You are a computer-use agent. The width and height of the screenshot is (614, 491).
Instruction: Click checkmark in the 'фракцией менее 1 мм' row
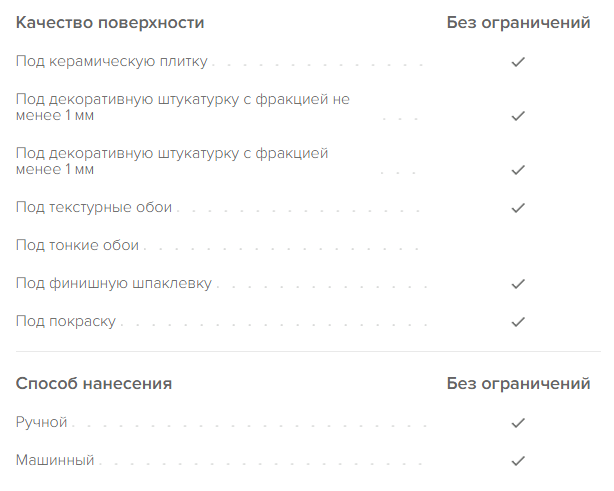518,170
